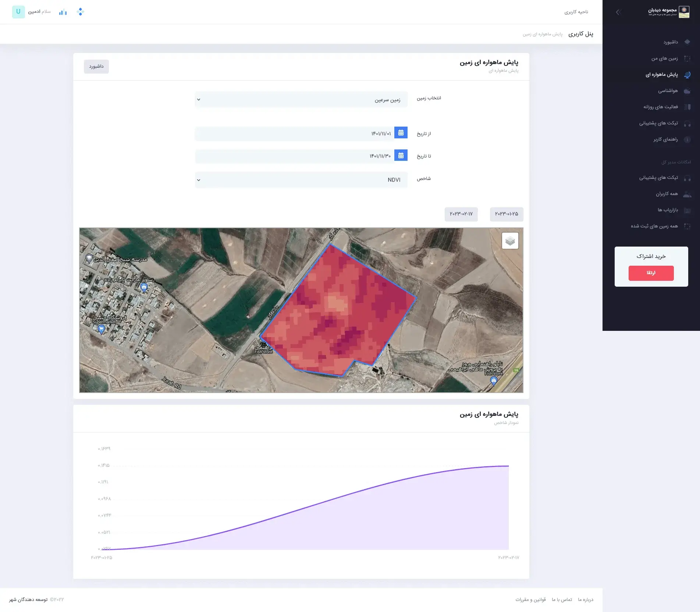Click the bar chart icon in header
This screenshot has width=700, height=612.
[x=63, y=12]
